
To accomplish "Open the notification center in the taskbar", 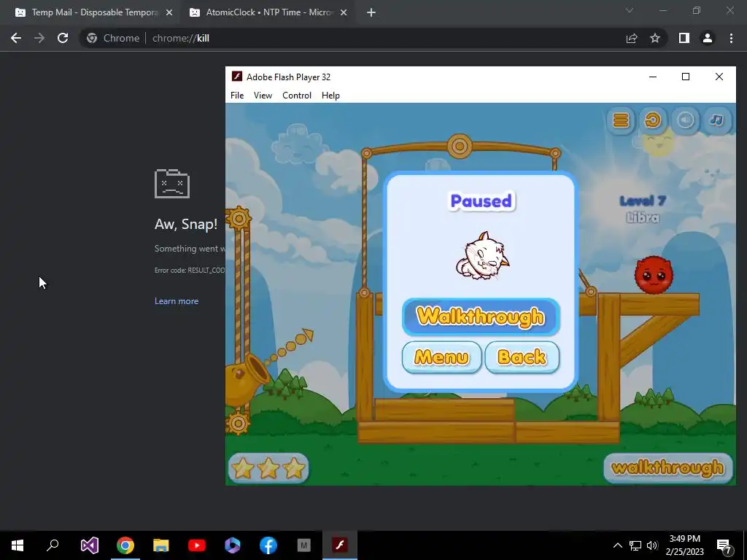I will point(724,546).
